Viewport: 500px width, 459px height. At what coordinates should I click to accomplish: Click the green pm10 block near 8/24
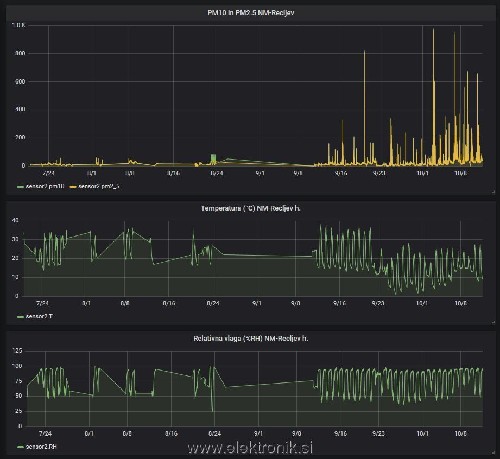(213, 159)
